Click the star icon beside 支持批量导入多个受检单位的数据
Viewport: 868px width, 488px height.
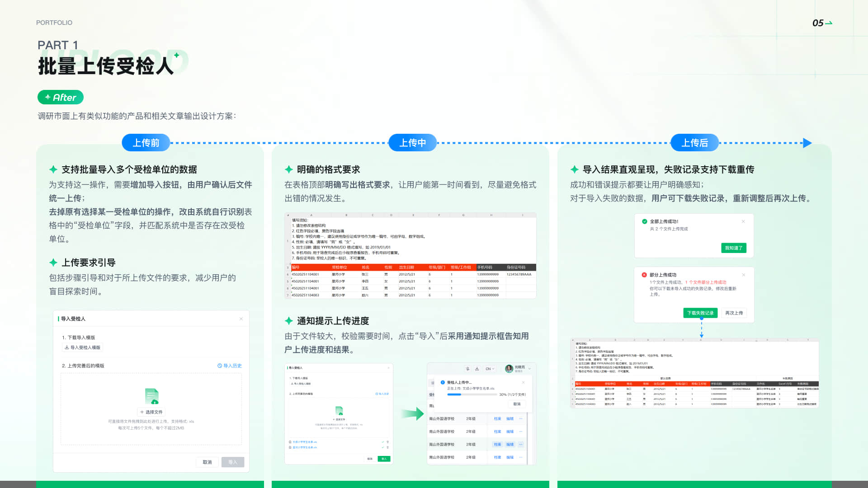(53, 169)
